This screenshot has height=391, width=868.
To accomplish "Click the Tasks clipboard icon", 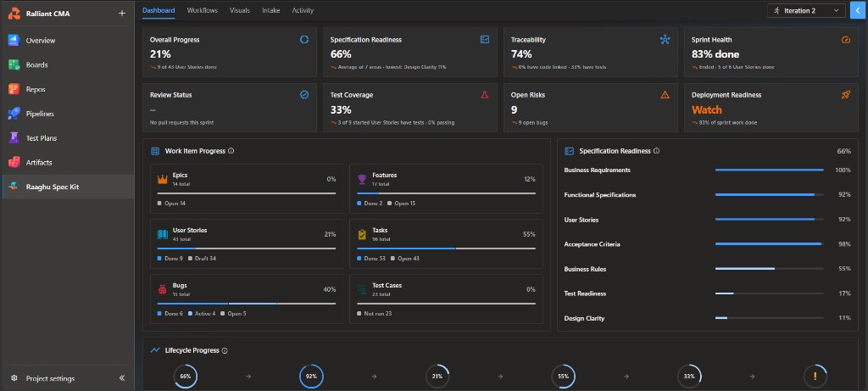I will pyautogui.click(x=362, y=234).
